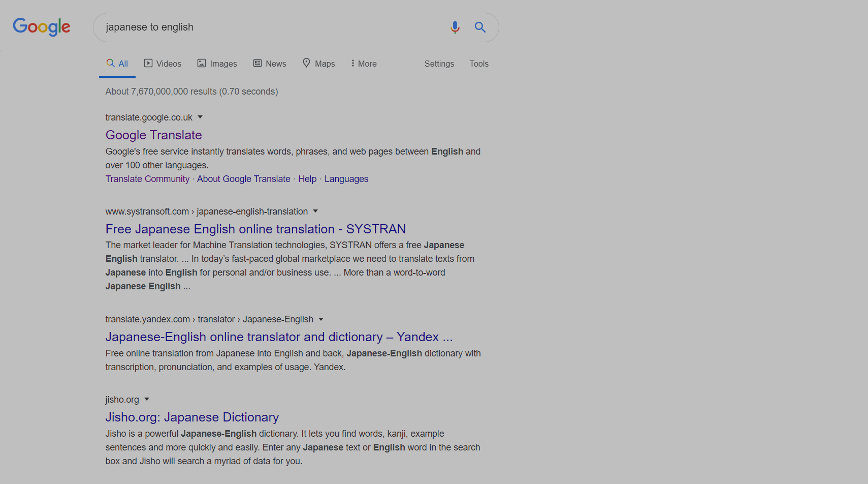
Task: Click the translate.yandex.com breadcrumb URL
Action: point(209,319)
